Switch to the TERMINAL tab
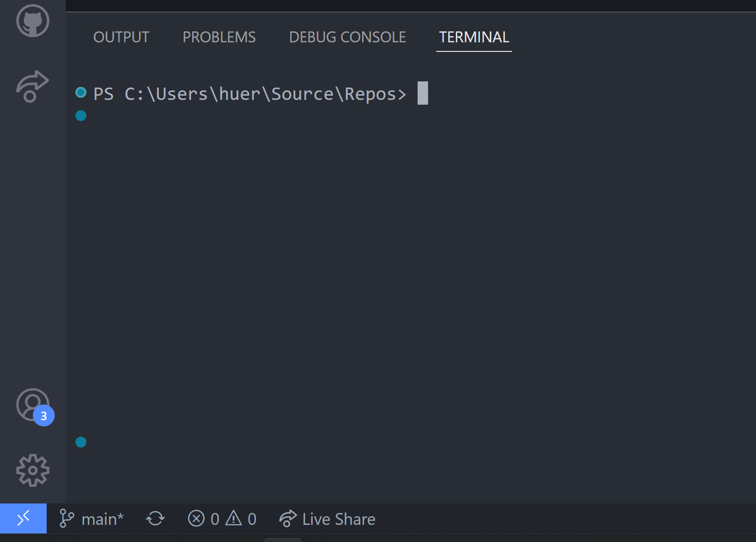The height and width of the screenshot is (542, 756). [x=473, y=37]
